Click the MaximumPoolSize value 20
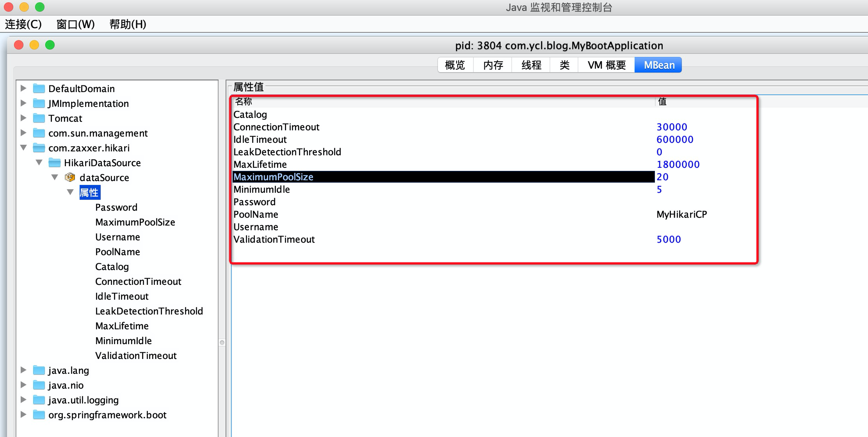The height and width of the screenshot is (437, 868). click(x=662, y=177)
